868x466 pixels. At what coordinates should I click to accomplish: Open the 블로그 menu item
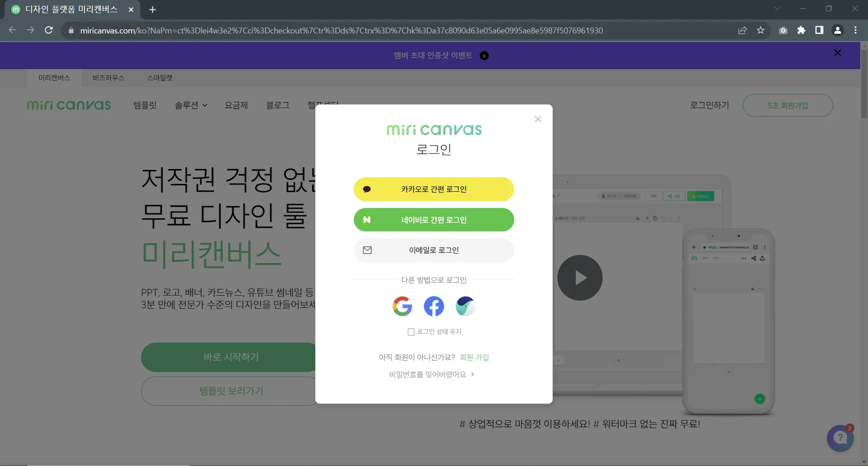tap(278, 105)
